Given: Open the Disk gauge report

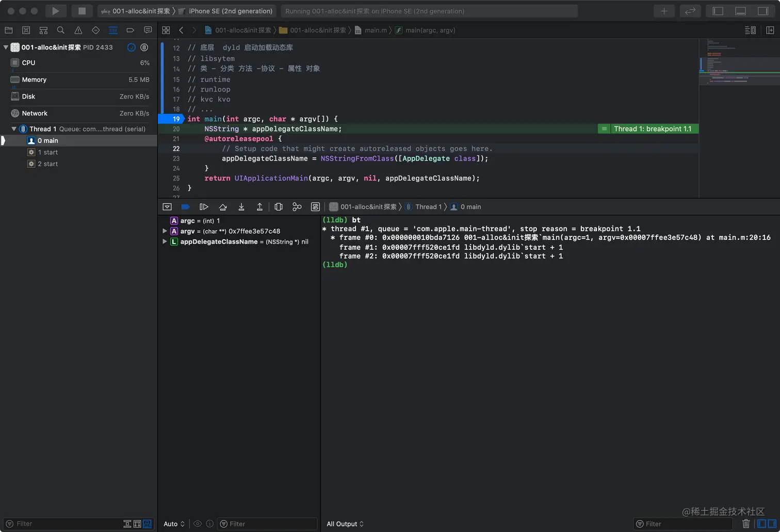Looking at the screenshot, I should [79, 96].
